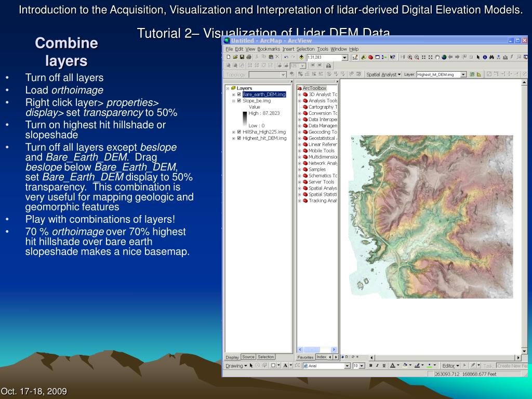Click the Fixed Zoom In icon
The height and width of the screenshot is (399, 532).
[x=423, y=57]
